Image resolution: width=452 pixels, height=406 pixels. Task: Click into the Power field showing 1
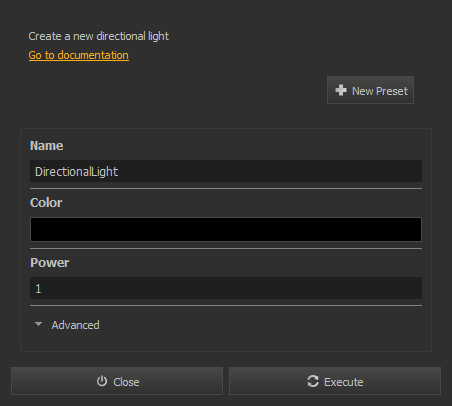pyautogui.click(x=226, y=288)
